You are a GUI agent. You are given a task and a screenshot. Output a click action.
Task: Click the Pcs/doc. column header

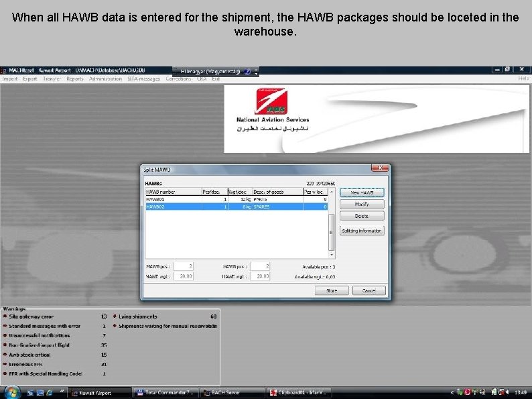pyautogui.click(x=214, y=192)
